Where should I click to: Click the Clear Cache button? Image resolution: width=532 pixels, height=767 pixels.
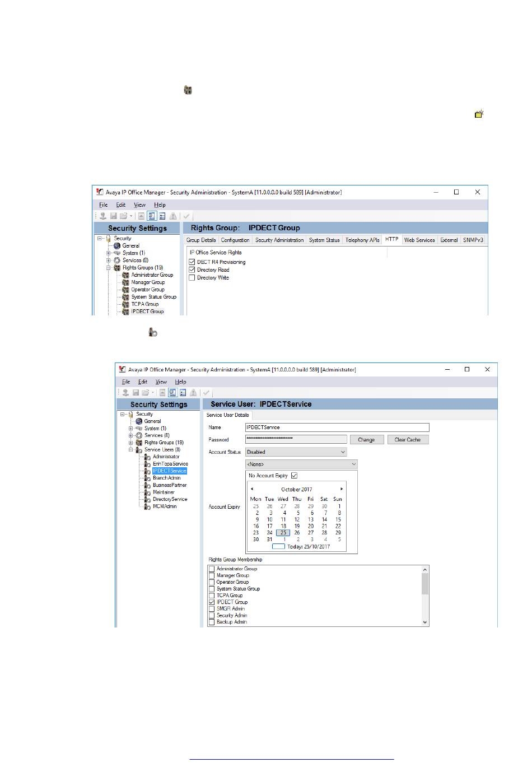[x=408, y=440]
